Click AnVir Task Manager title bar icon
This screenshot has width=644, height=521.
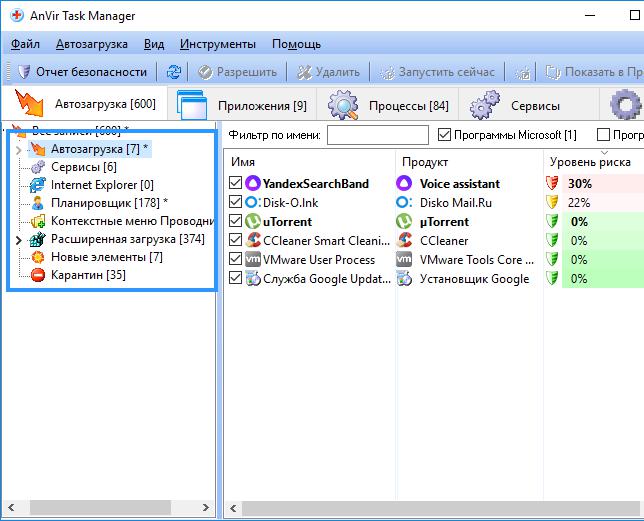click(x=17, y=16)
